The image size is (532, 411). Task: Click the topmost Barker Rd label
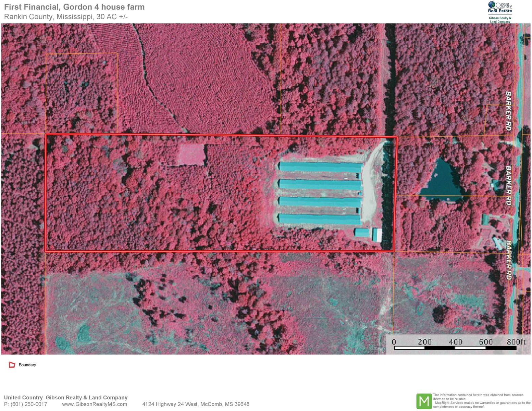tap(509, 111)
